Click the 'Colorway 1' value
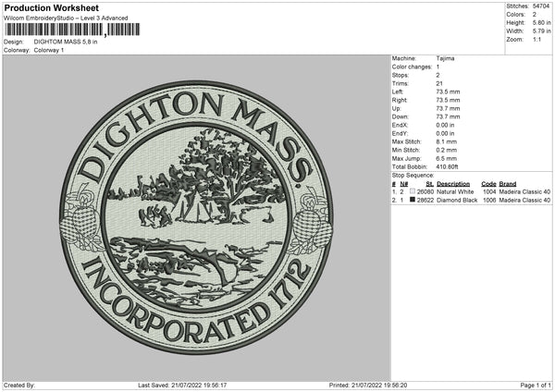555x392 pixels. pyautogui.click(x=49, y=50)
